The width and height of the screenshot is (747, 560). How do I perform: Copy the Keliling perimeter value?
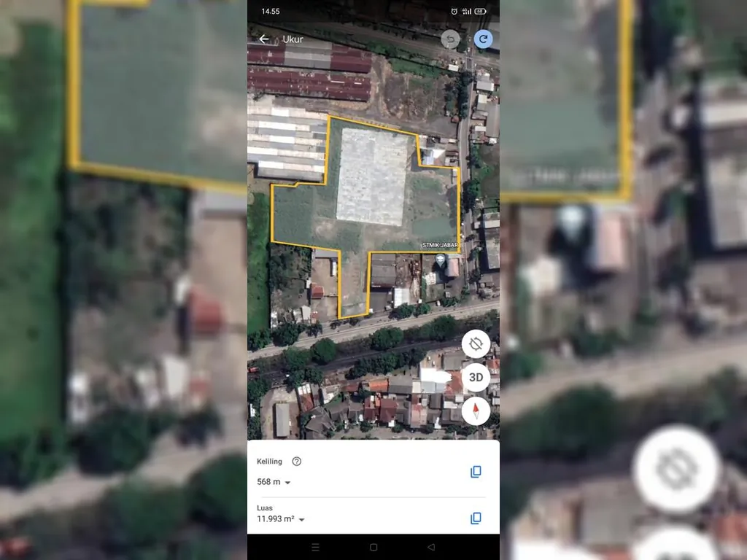click(x=476, y=472)
